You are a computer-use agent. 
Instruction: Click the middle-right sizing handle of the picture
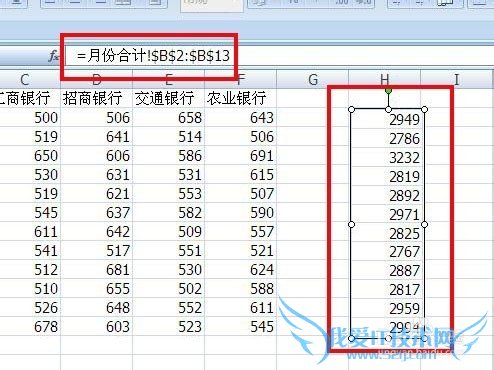point(424,225)
